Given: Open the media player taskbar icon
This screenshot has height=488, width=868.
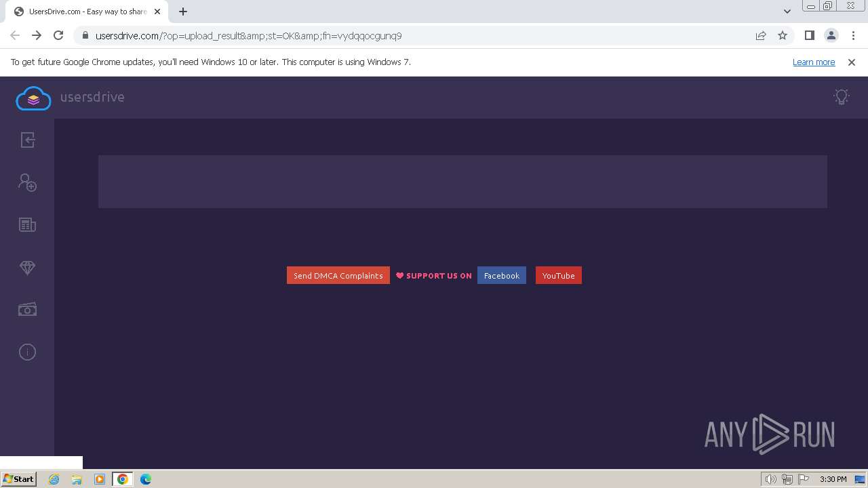Looking at the screenshot, I should coord(100,479).
